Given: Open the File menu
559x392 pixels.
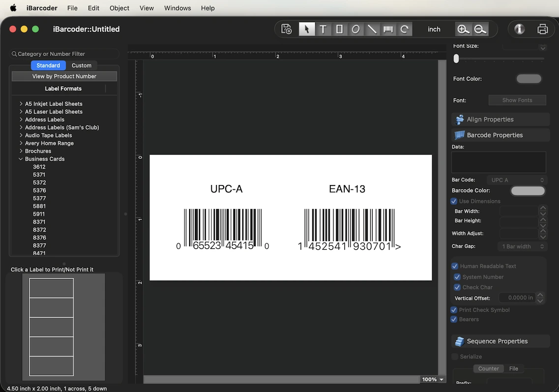Looking at the screenshot, I should click(72, 8).
